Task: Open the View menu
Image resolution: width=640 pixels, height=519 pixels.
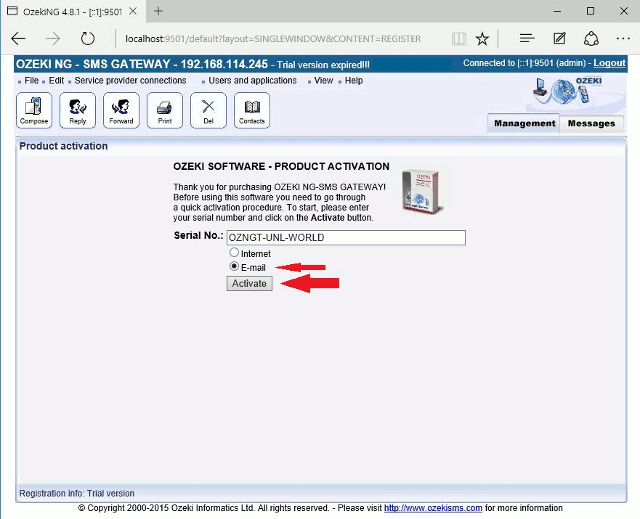Action: pyautogui.click(x=324, y=81)
